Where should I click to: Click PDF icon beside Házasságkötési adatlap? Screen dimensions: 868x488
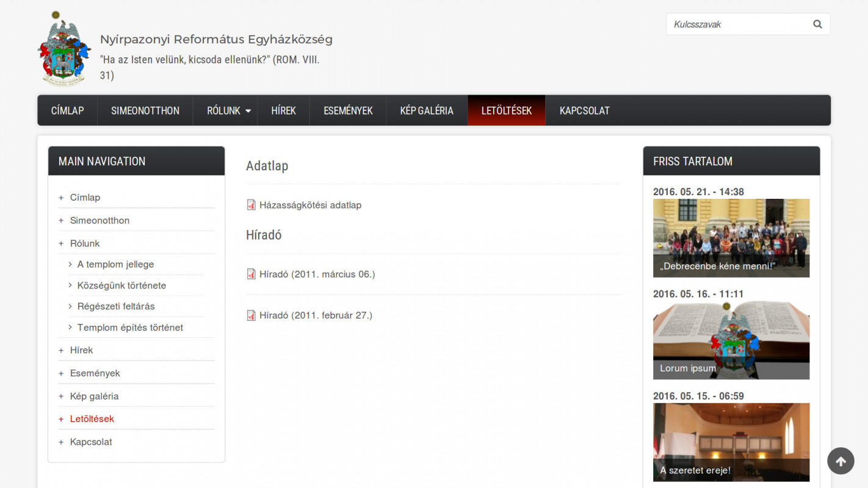251,205
